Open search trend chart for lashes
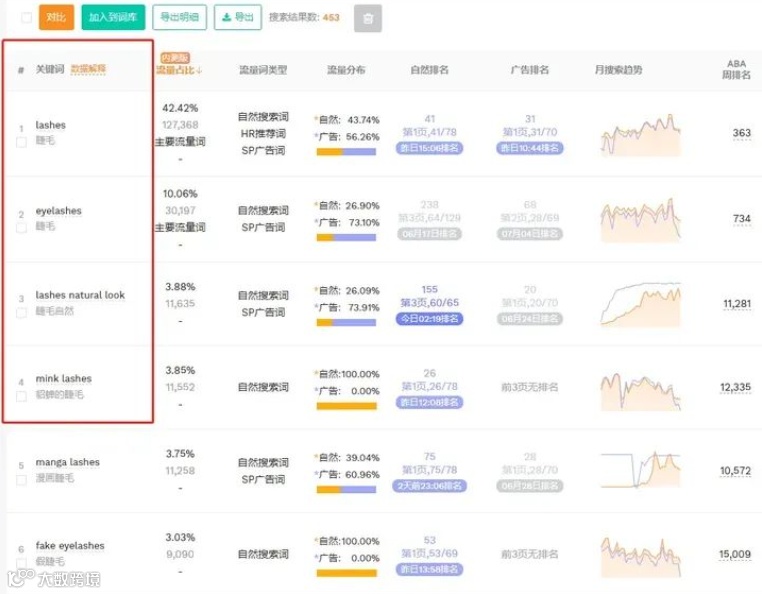This screenshot has height=594, width=762. click(641, 135)
